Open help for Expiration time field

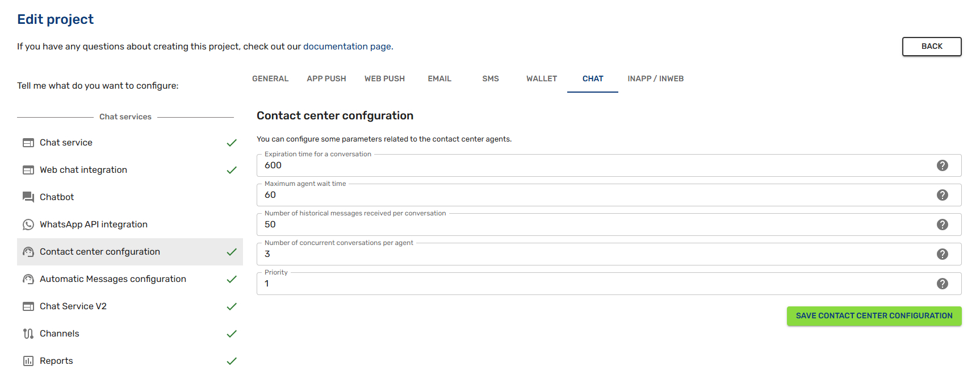point(943,165)
